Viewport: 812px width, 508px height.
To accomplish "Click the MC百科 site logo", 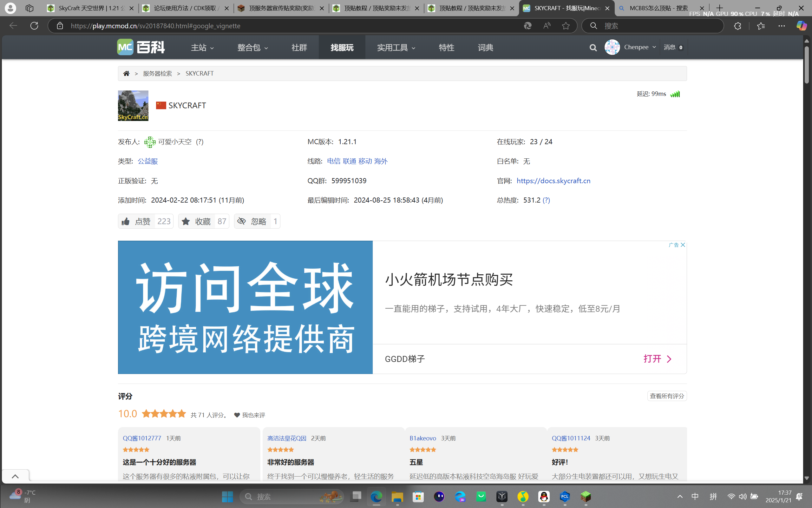I will tap(141, 47).
